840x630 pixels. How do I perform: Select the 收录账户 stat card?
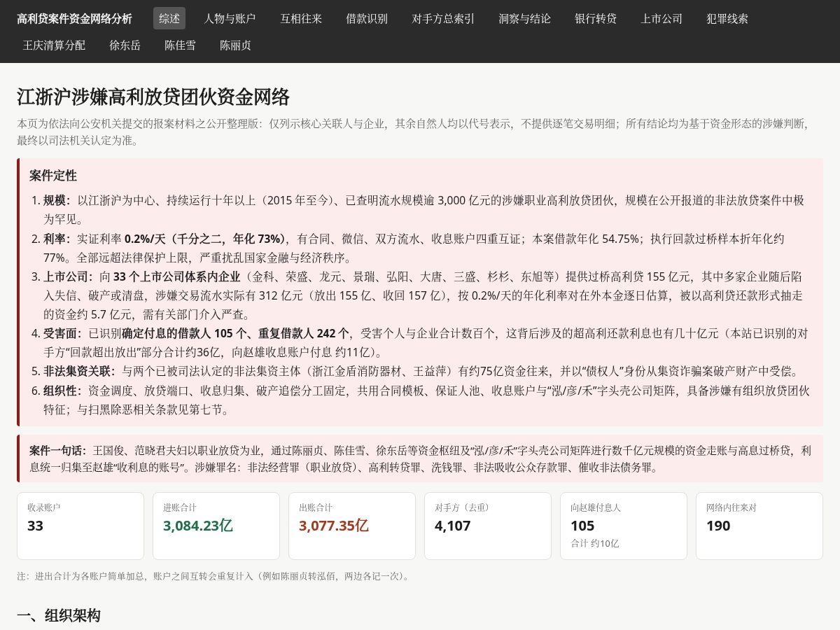tap(80, 526)
